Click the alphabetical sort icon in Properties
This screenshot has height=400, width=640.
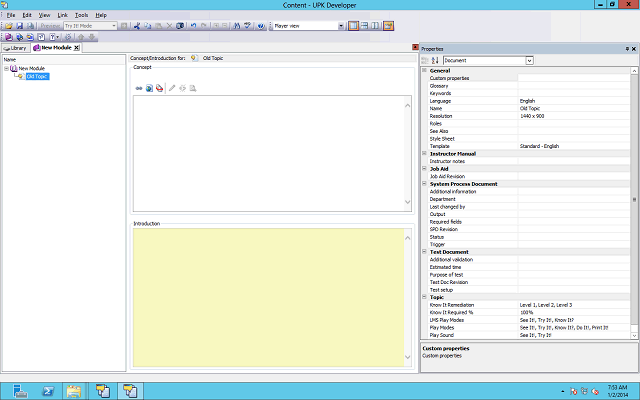(435, 61)
